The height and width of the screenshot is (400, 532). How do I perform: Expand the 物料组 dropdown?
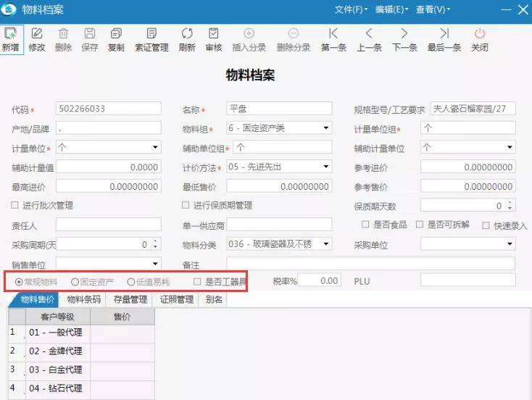click(326, 128)
